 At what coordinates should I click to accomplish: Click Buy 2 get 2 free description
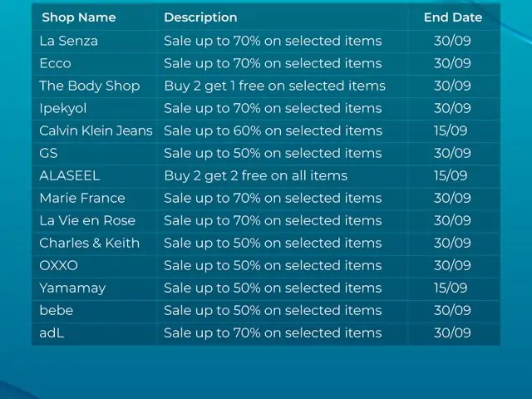(256, 175)
